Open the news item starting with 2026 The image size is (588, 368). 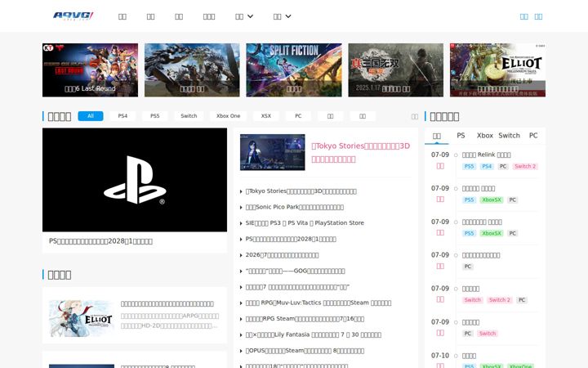pos(282,255)
